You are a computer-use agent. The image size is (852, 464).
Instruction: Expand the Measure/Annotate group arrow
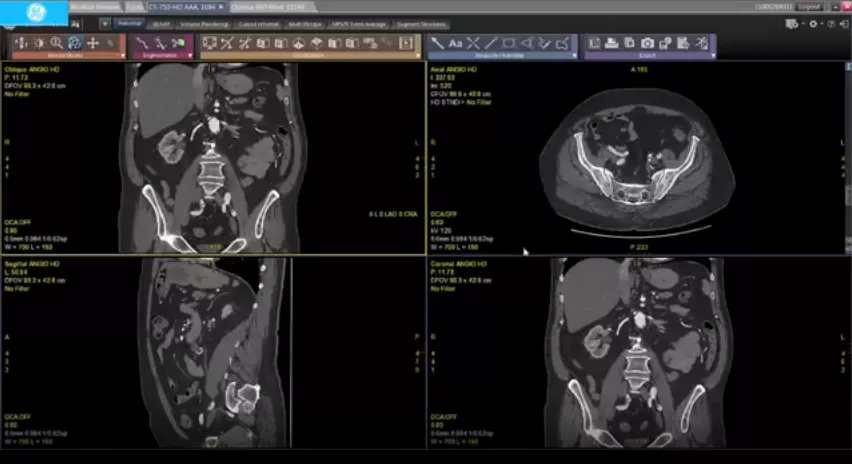[x=574, y=55]
